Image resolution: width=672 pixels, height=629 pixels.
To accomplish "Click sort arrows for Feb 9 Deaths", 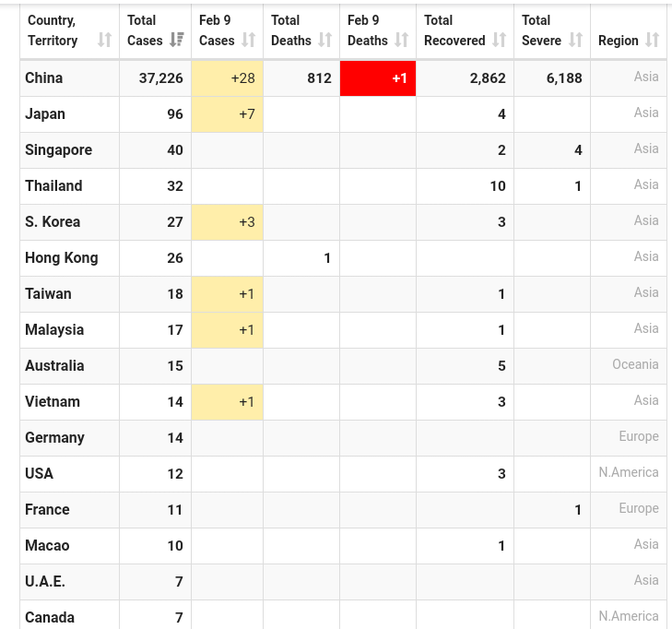I will click(402, 41).
